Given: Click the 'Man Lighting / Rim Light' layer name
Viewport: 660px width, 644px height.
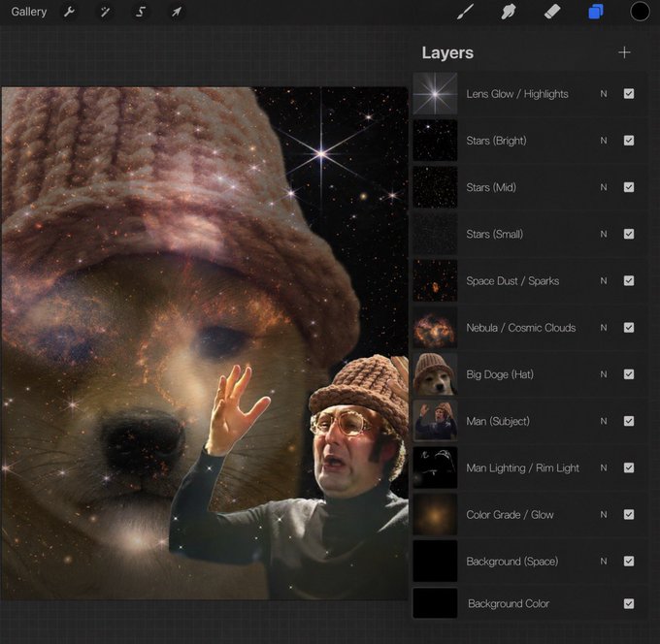Looking at the screenshot, I should tap(523, 467).
